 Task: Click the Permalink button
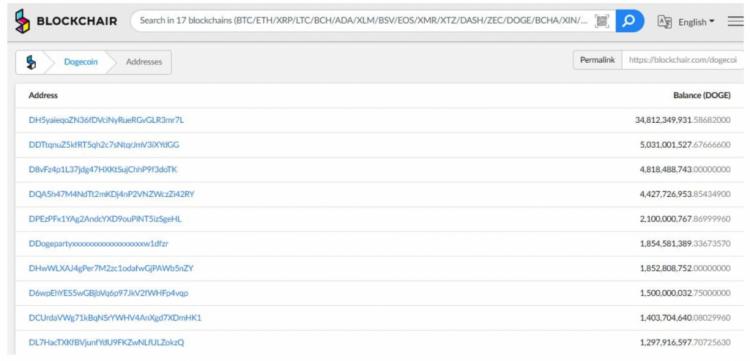tap(597, 60)
